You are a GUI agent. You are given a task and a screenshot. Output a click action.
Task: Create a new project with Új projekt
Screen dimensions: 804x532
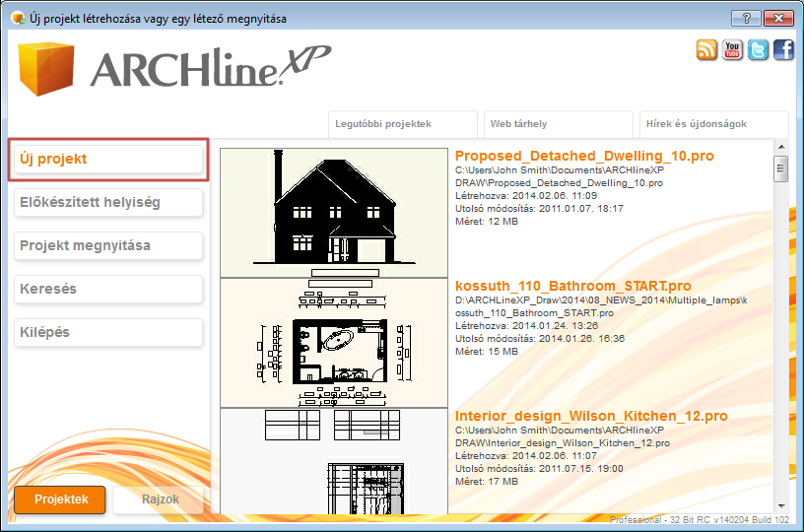108,159
